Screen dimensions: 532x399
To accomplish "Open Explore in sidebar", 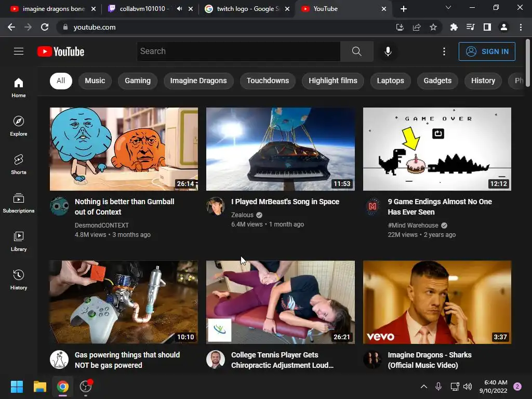I will [19, 126].
